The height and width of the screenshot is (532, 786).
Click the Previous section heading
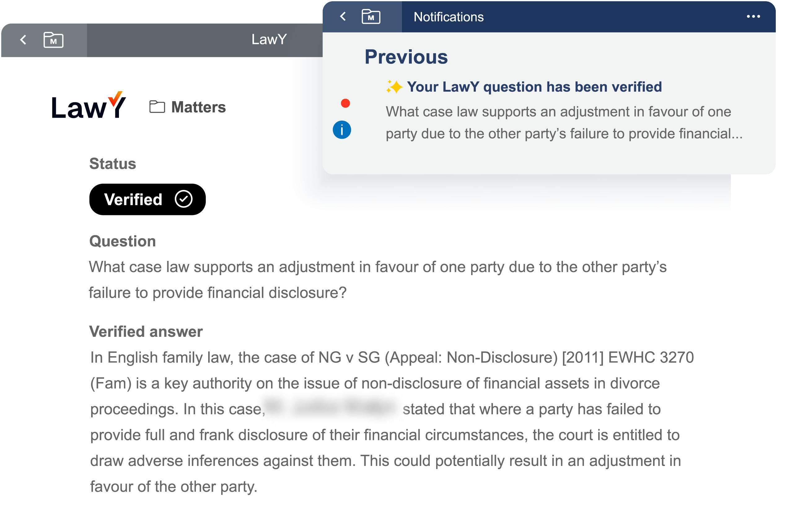(x=406, y=57)
